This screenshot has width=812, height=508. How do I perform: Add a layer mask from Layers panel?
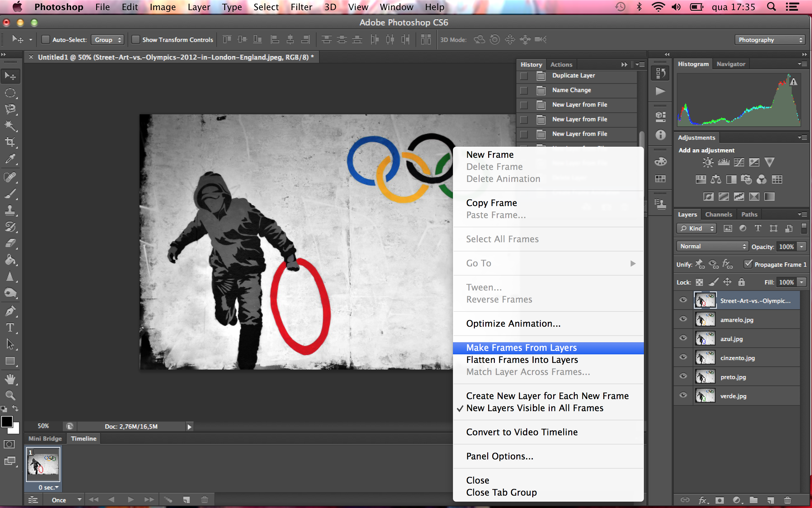pos(719,500)
